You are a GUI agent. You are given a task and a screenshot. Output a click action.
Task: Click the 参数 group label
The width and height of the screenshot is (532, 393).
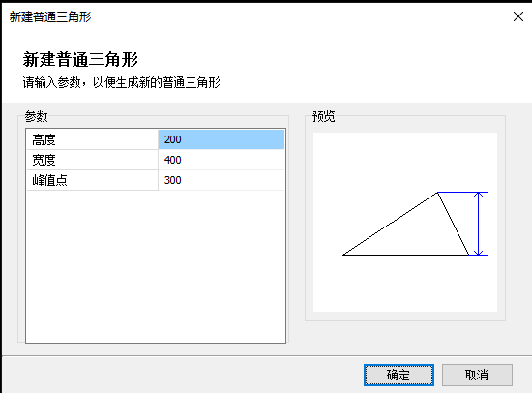[x=37, y=116]
